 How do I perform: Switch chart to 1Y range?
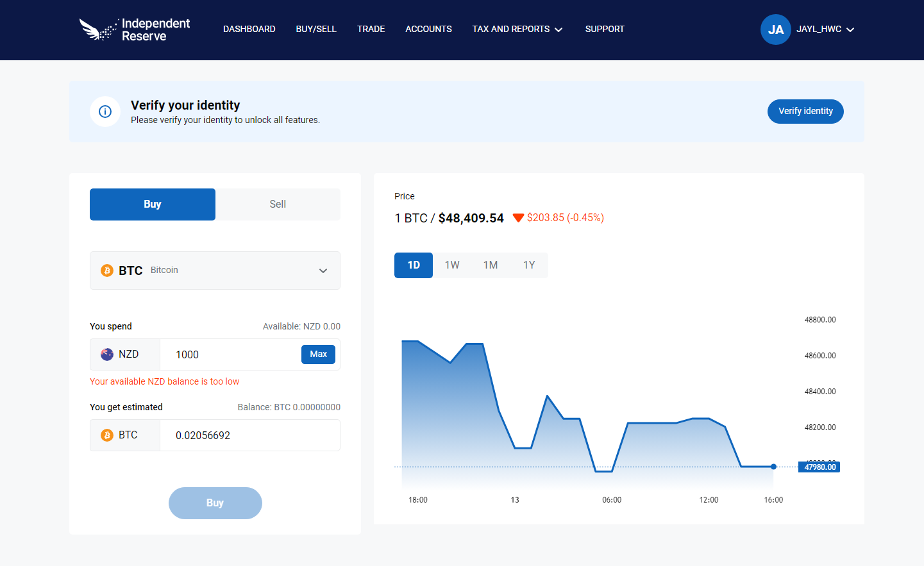[529, 265]
